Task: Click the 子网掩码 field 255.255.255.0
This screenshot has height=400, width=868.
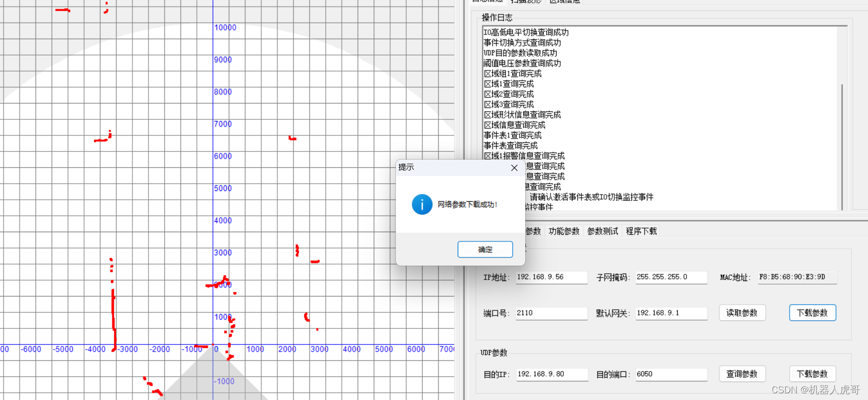Action: tap(671, 277)
